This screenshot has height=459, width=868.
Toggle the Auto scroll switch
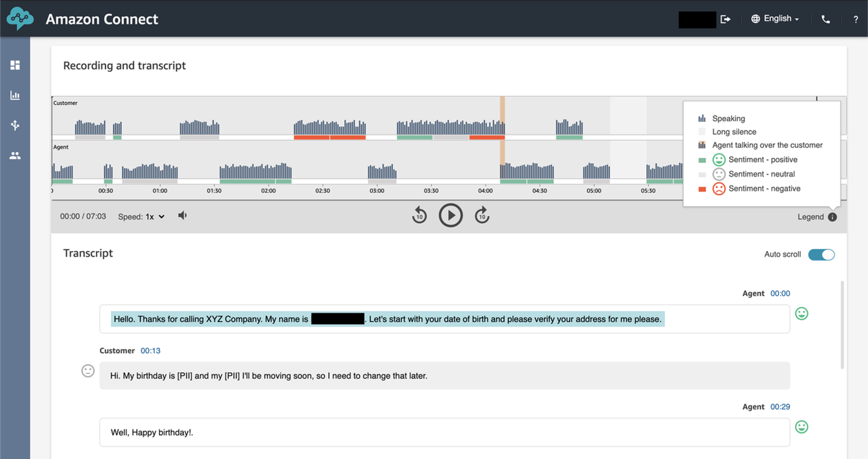821,254
